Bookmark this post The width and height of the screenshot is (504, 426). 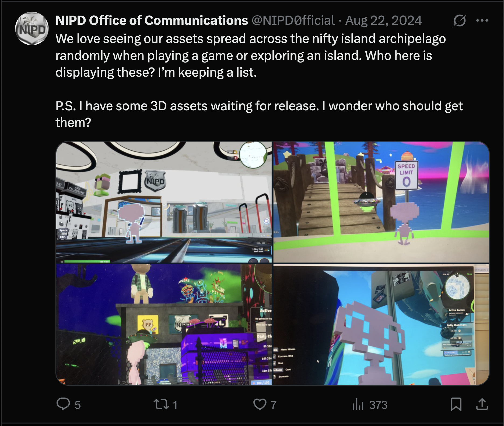tap(456, 404)
